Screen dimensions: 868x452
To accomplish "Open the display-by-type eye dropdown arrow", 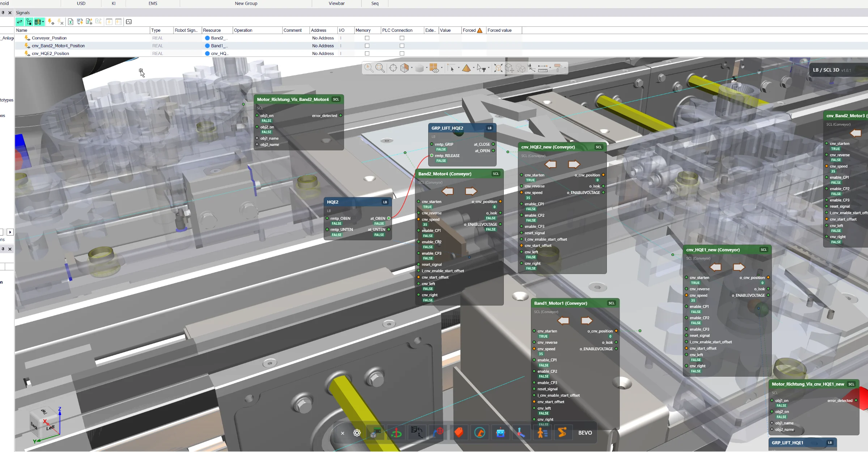I will (x=442, y=68).
